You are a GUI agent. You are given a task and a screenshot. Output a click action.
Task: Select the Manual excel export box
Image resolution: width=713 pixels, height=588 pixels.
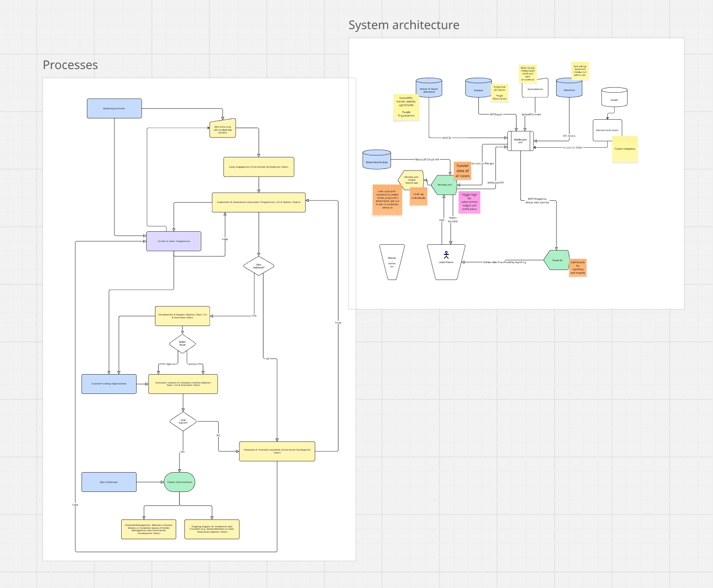point(607,130)
